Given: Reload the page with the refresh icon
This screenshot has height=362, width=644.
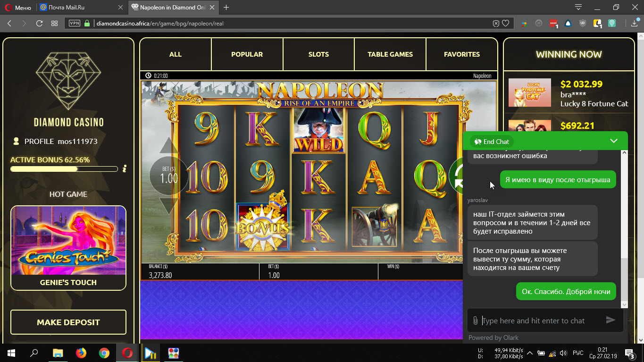Looking at the screenshot, I should coord(39,23).
